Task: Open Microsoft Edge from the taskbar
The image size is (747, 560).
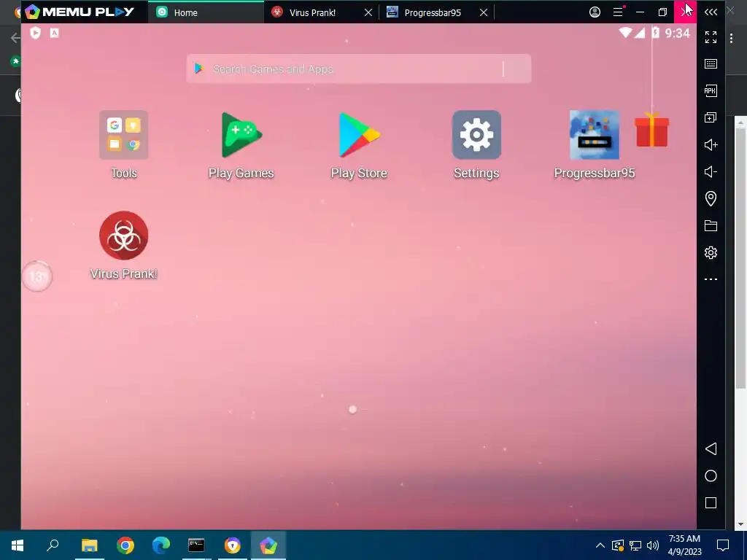Action: 161,545
